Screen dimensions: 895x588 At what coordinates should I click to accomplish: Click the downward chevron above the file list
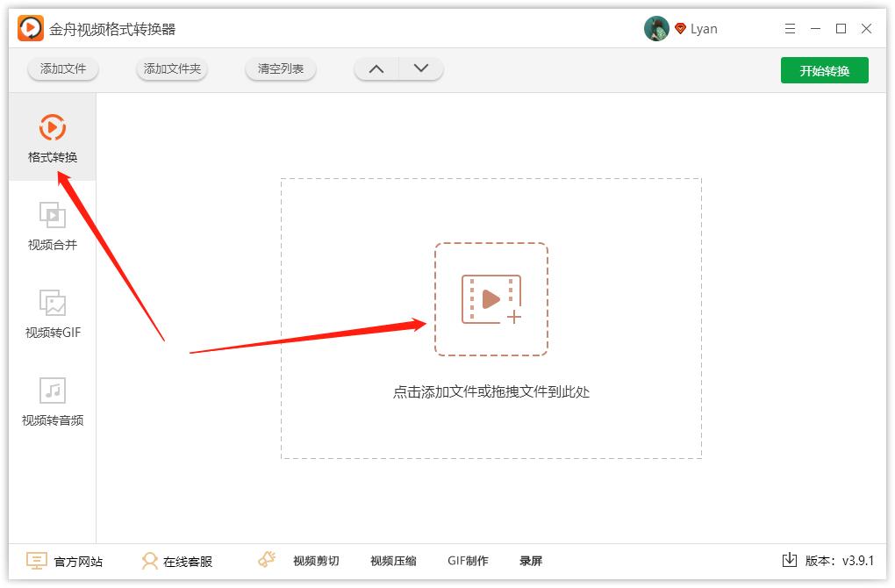click(420, 68)
